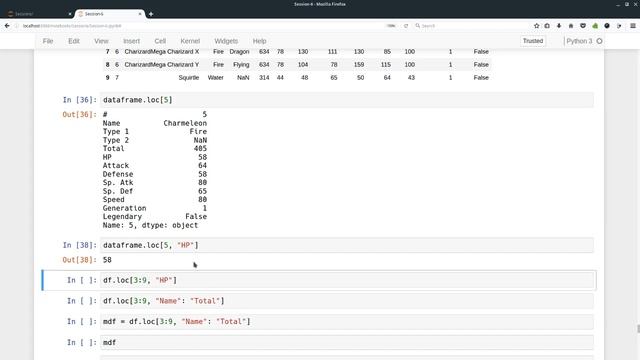640x360 pixels.
Task: Click the Squirtle name table cell
Action: [189, 78]
